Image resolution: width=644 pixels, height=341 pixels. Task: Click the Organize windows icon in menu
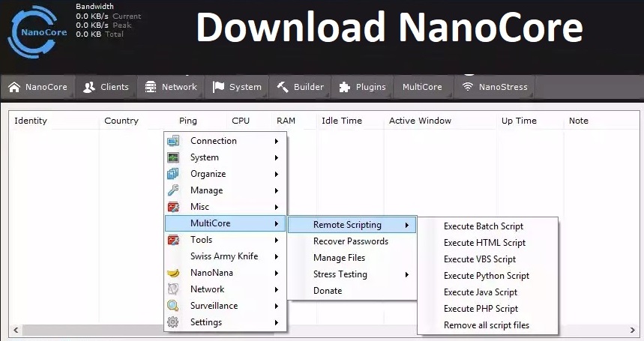(173, 174)
